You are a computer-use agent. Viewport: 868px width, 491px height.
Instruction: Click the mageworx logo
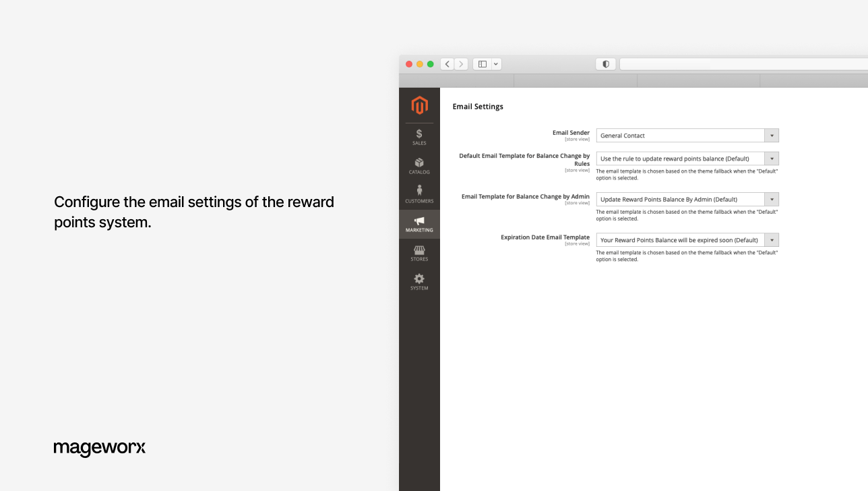tap(99, 448)
